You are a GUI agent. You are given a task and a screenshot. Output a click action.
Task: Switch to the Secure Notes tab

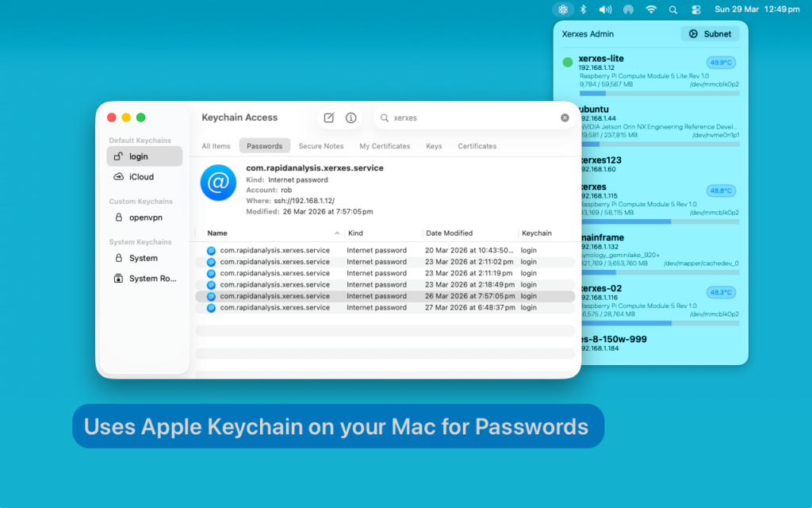point(321,146)
